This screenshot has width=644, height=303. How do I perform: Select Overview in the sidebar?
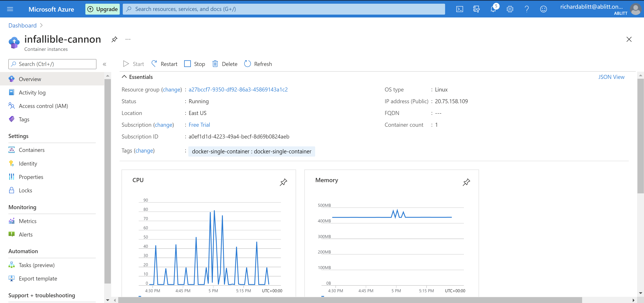pyautogui.click(x=52, y=79)
